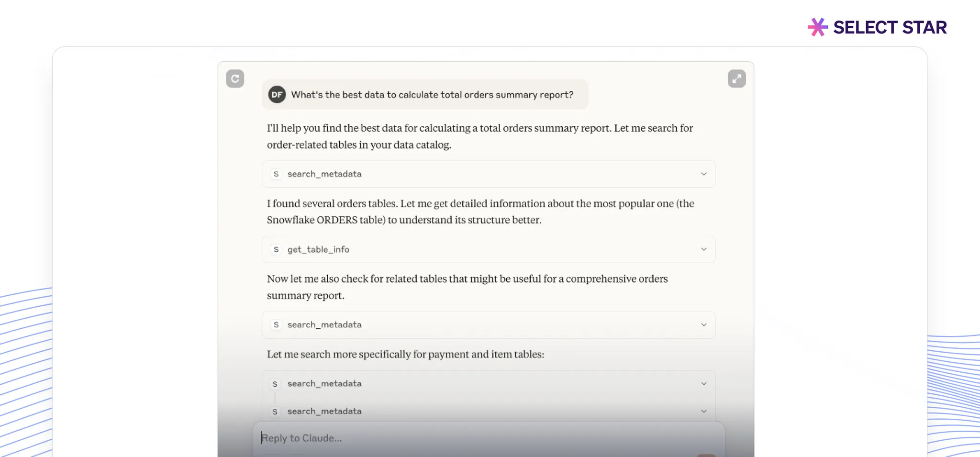This screenshot has width=980, height=457.
Task: Expand the topmost search_metadata chevron
Action: [703, 174]
